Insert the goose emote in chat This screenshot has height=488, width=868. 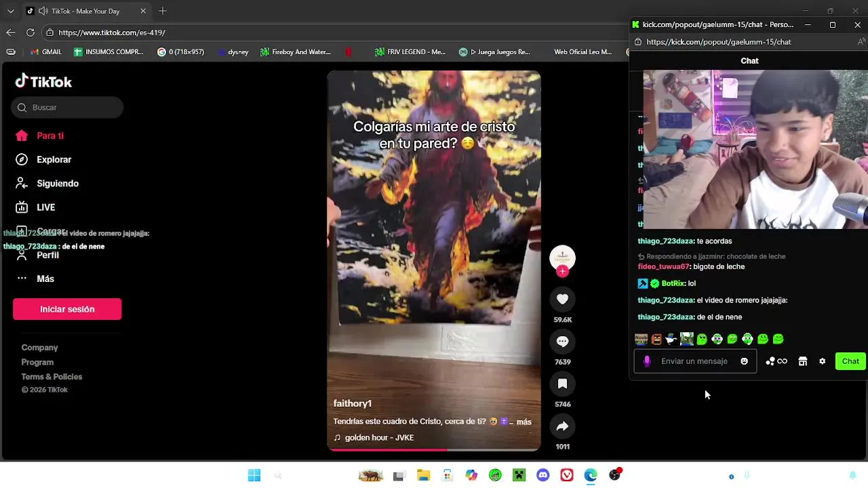point(671,339)
